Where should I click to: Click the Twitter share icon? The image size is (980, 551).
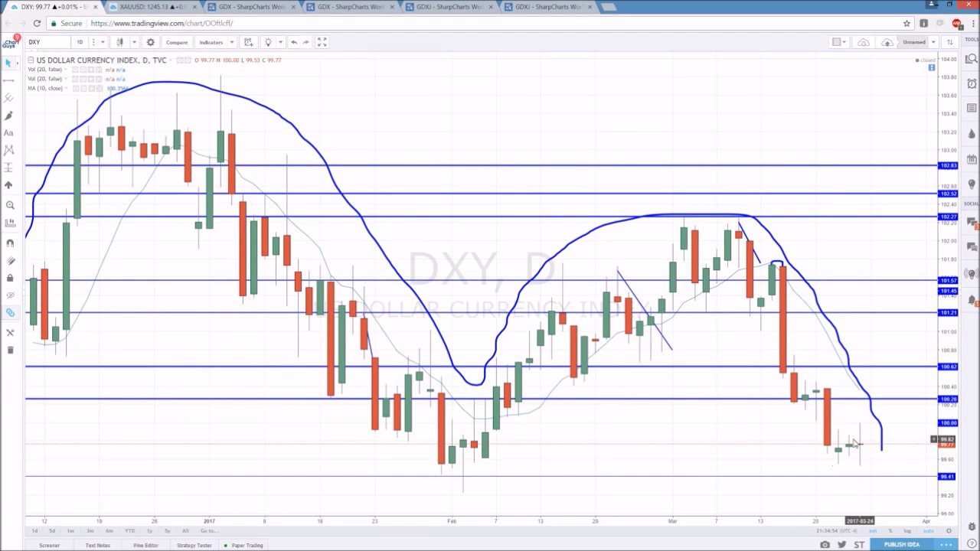point(841,545)
